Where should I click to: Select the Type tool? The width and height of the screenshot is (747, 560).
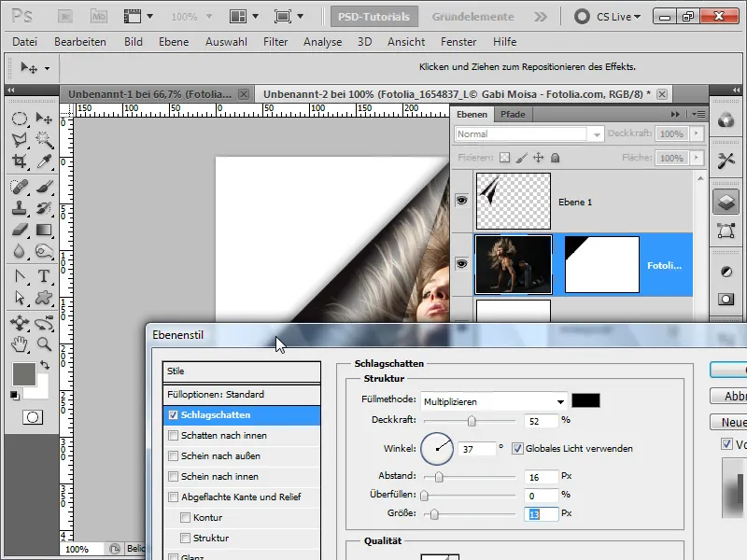(x=44, y=276)
